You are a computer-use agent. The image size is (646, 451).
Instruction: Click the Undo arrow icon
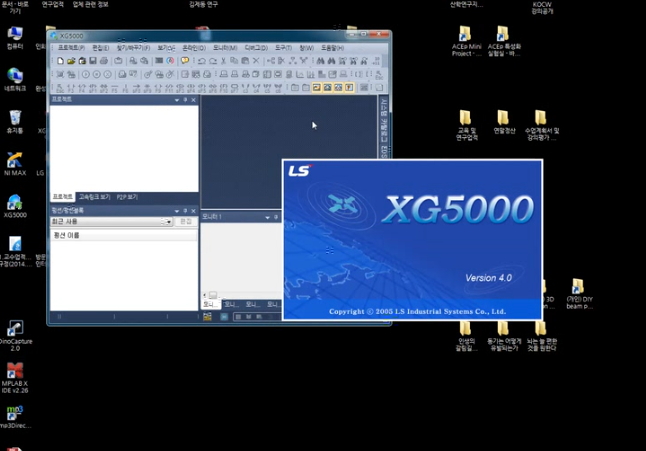201,61
